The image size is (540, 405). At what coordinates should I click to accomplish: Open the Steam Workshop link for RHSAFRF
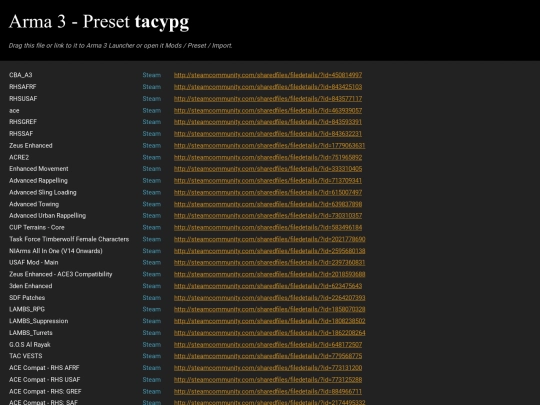pos(268,87)
